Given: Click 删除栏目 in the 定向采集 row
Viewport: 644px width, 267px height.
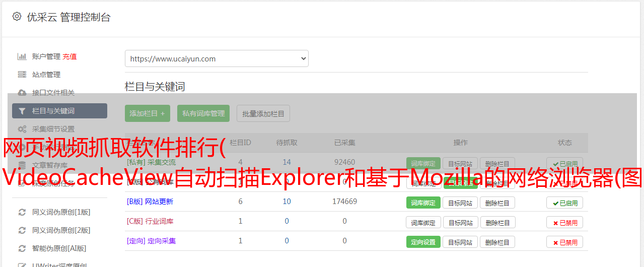Looking at the screenshot, I should tap(497, 242).
